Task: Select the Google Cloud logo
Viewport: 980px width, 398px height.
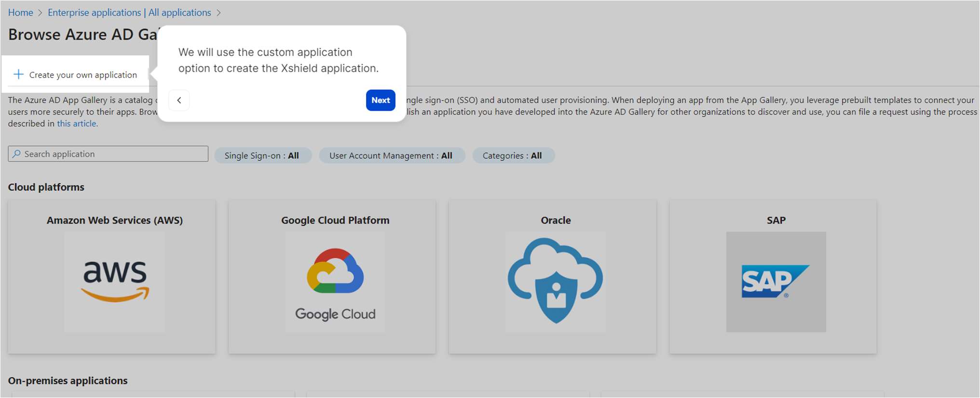Action: 335,282
